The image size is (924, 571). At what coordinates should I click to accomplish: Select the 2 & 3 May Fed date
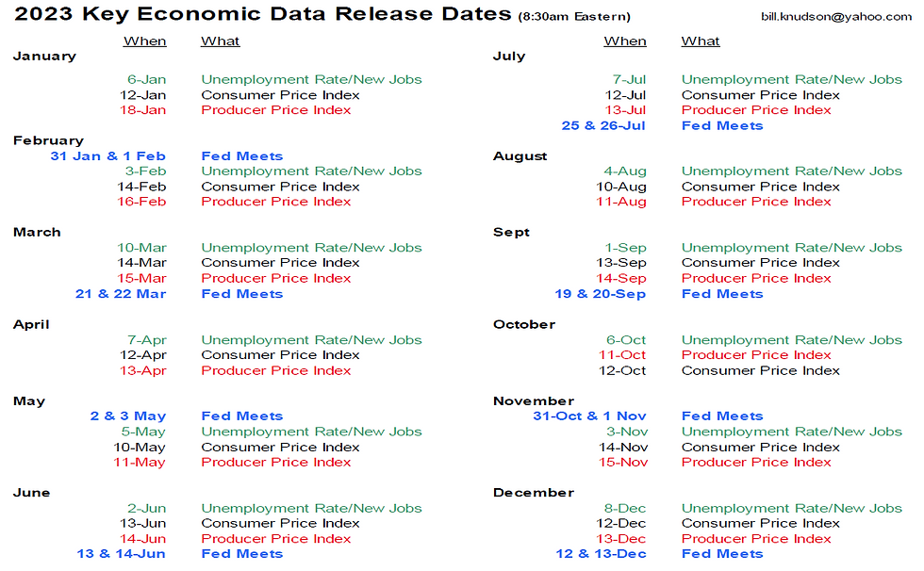128,416
